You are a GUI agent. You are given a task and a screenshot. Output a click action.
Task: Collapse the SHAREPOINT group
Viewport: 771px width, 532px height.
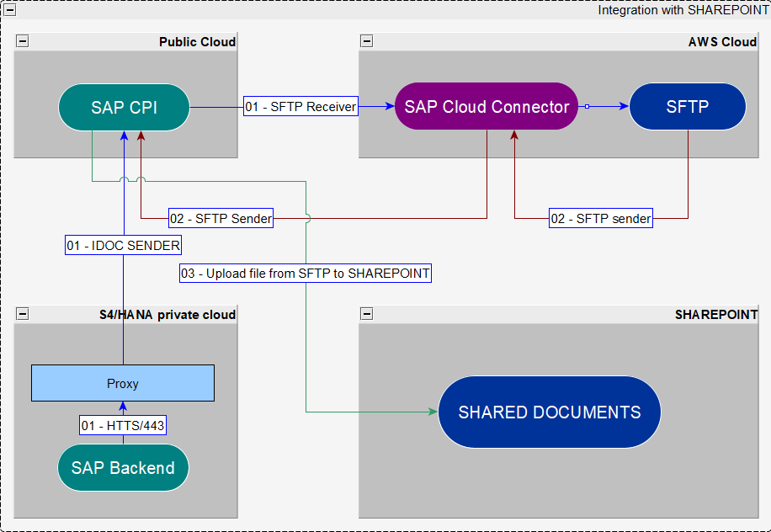(x=367, y=314)
